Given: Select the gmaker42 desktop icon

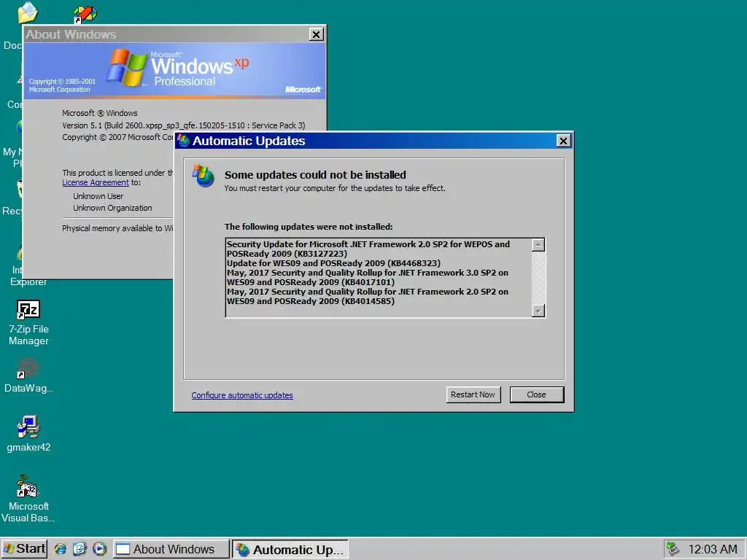Looking at the screenshot, I should click(28, 433).
